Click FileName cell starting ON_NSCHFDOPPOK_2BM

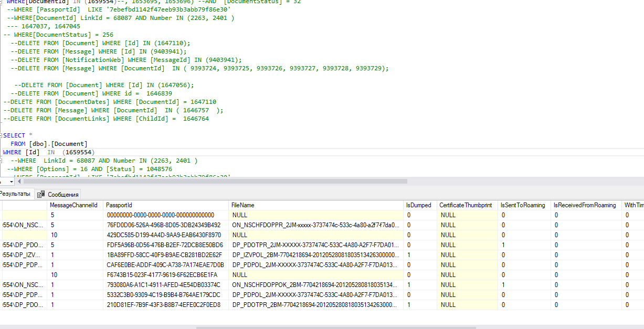click(317, 285)
